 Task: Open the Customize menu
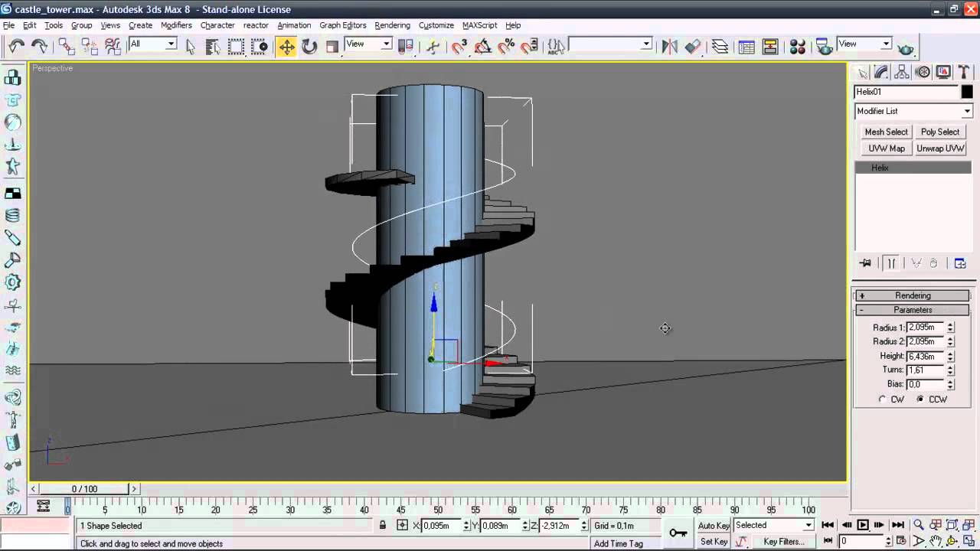click(436, 25)
